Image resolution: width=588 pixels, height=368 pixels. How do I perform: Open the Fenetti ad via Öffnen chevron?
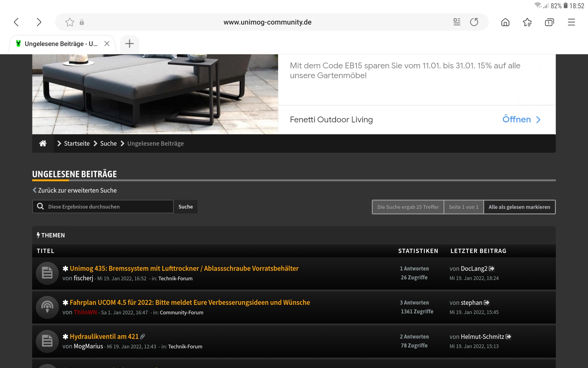pos(538,120)
